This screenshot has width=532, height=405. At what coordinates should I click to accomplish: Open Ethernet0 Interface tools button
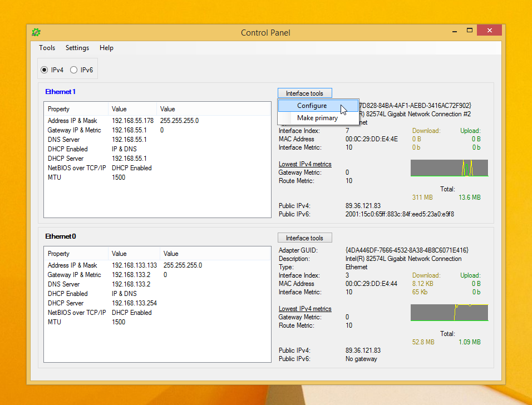305,238
